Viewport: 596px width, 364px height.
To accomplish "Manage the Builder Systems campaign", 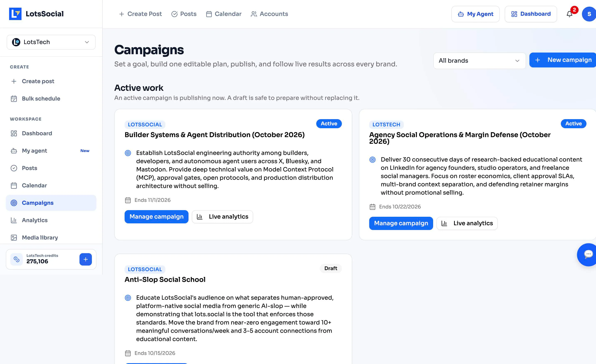I will 156,217.
